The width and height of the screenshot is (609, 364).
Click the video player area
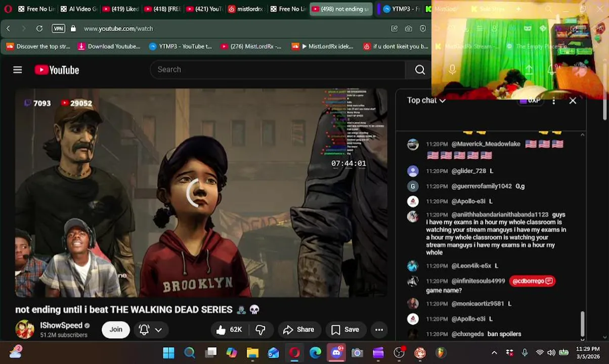[201, 193]
